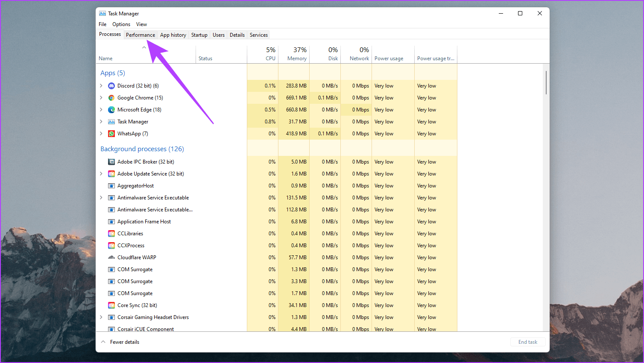
Task: Click the AggregatorHost process icon
Action: [111, 186]
